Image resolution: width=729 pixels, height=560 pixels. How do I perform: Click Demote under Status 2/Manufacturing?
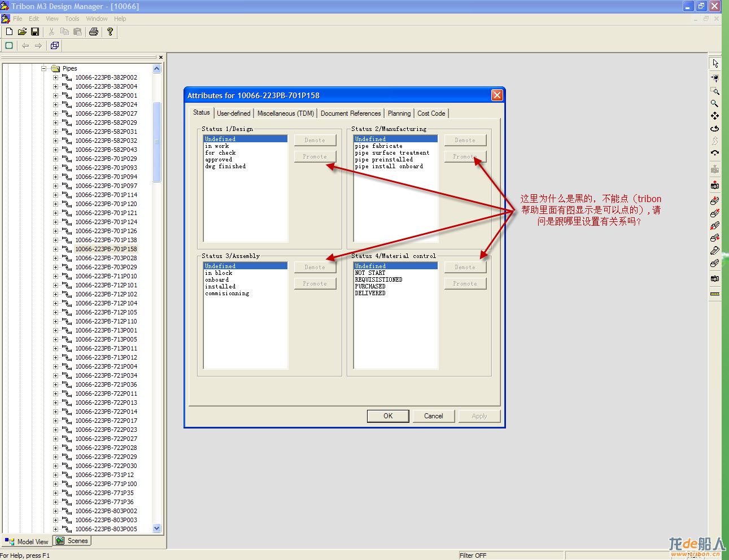(x=465, y=140)
